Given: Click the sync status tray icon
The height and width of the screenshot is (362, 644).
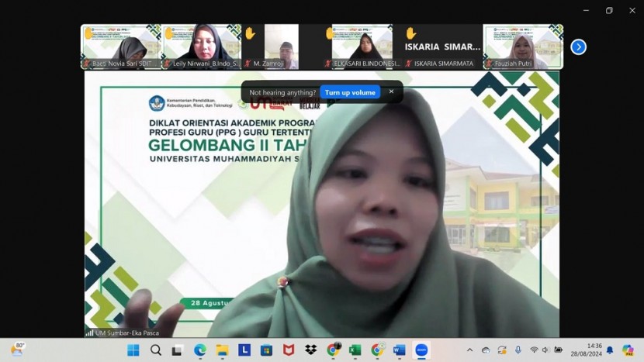Looking at the screenshot, I should [502, 350].
